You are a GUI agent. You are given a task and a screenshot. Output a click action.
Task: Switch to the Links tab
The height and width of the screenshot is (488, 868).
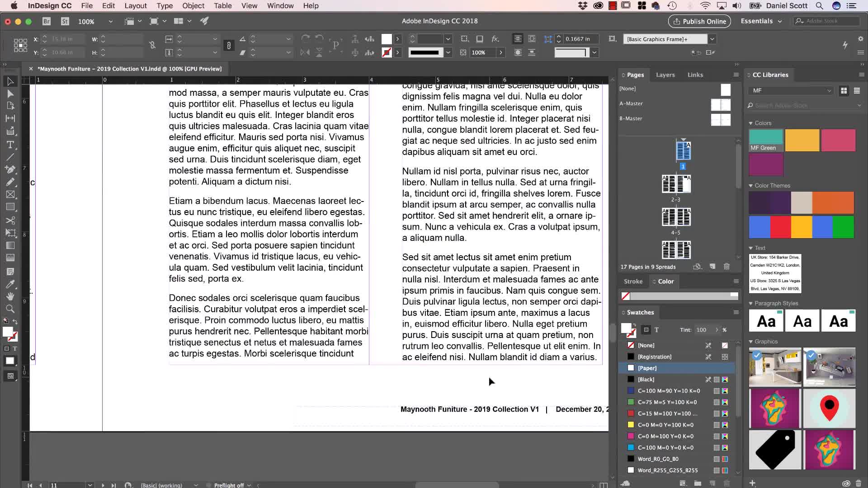click(695, 75)
